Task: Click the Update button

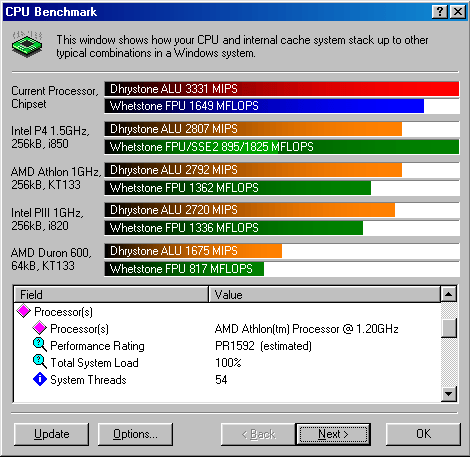Action: click(x=52, y=434)
